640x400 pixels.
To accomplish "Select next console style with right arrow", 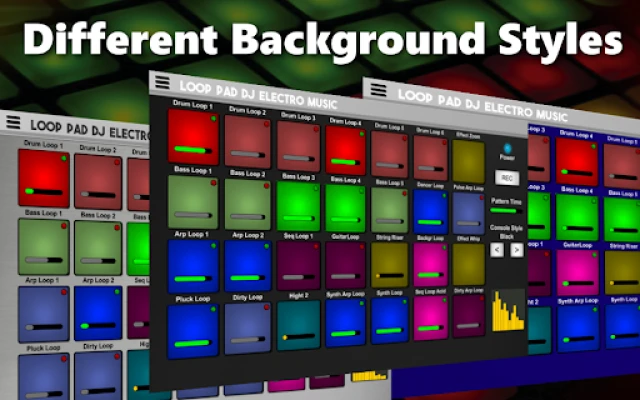I will click(516, 249).
